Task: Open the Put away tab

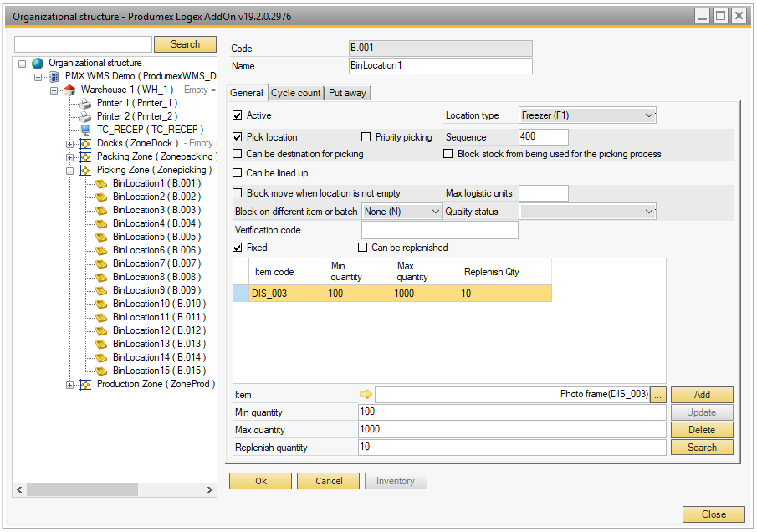Action: point(347,93)
